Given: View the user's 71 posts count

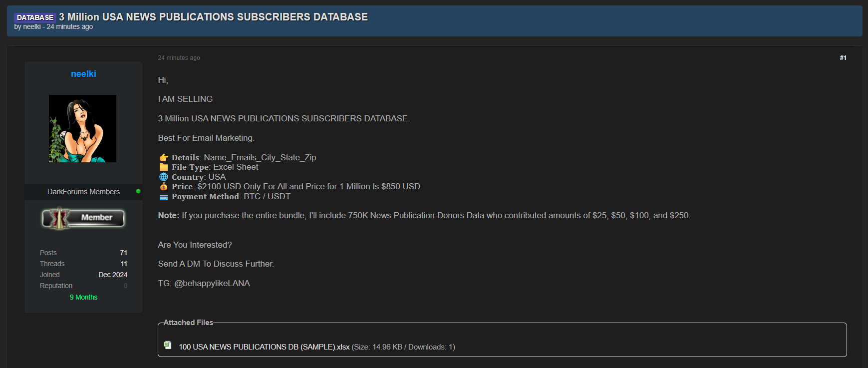Looking at the screenshot, I should [x=123, y=253].
